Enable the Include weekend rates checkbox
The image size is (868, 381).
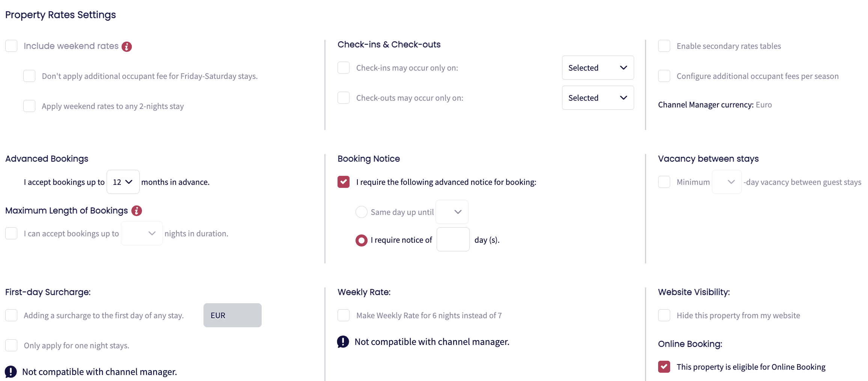click(11, 46)
